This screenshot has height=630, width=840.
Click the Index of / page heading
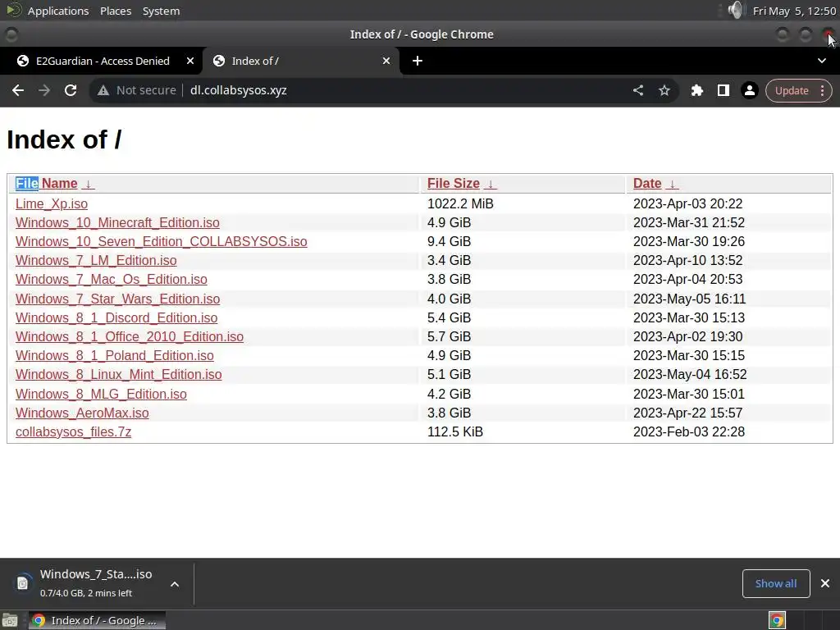pos(64,139)
